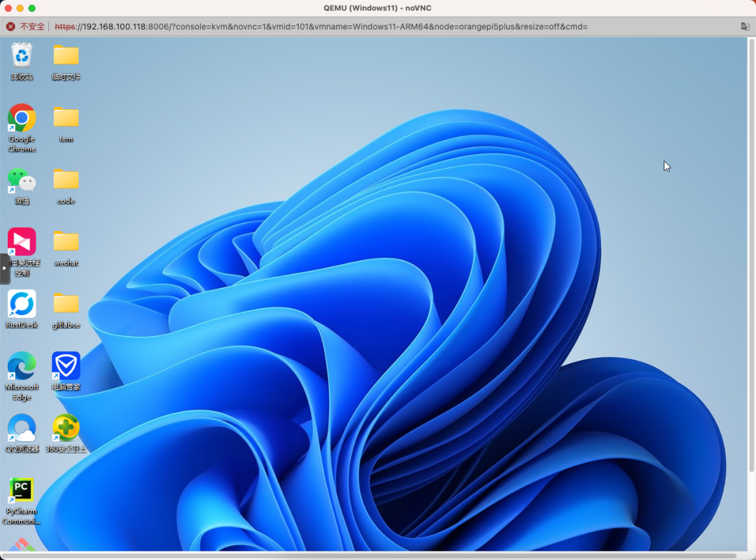This screenshot has width=756, height=560.
Task: Select the RustDesk shortcut icon
Action: click(x=22, y=304)
